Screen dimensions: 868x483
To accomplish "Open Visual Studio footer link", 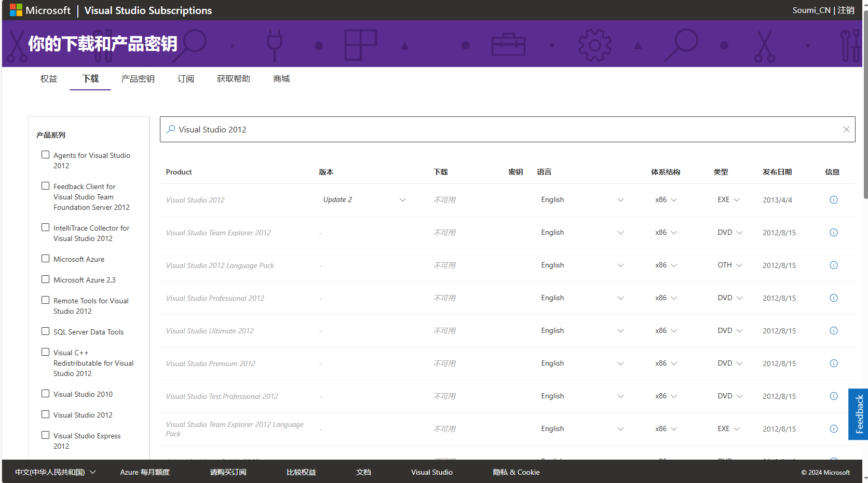I will (x=432, y=472).
